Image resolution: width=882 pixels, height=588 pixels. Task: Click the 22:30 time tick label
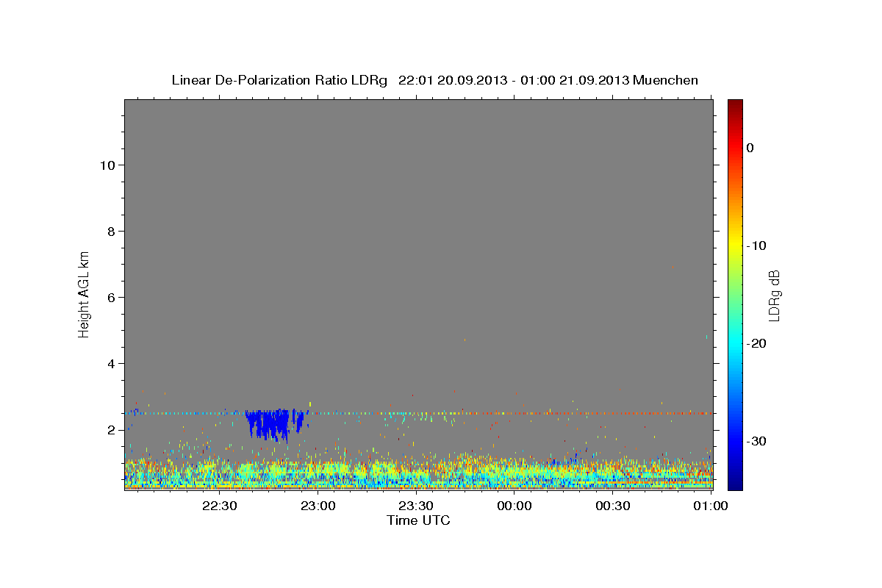[219, 506]
